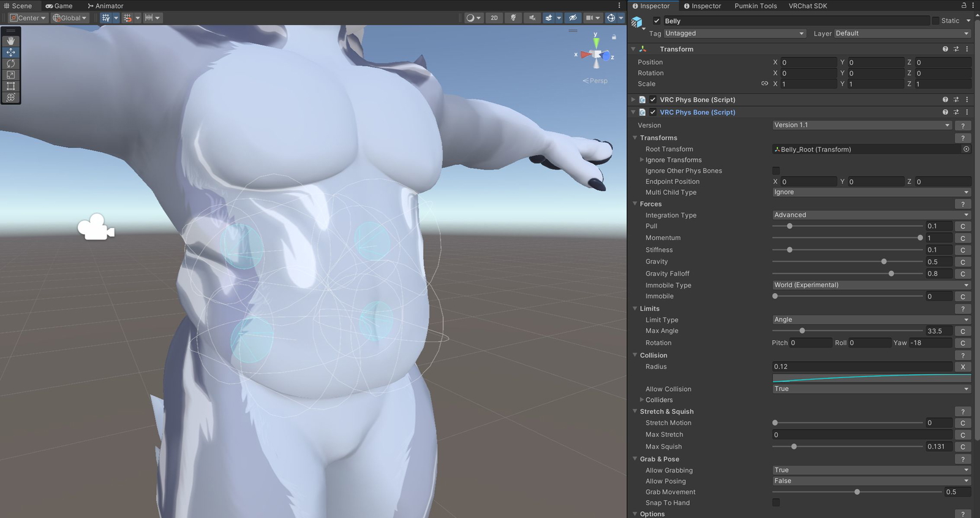Select the Hand view tool
This screenshot has height=518, width=980.
[x=11, y=40]
